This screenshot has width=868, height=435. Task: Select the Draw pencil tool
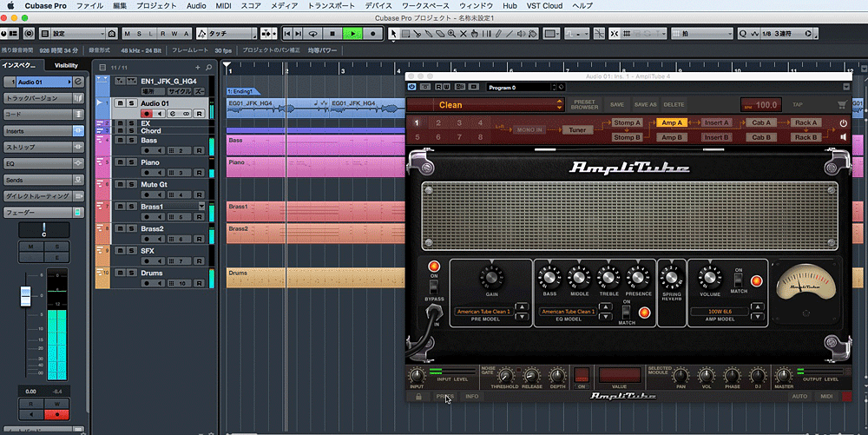click(498, 34)
